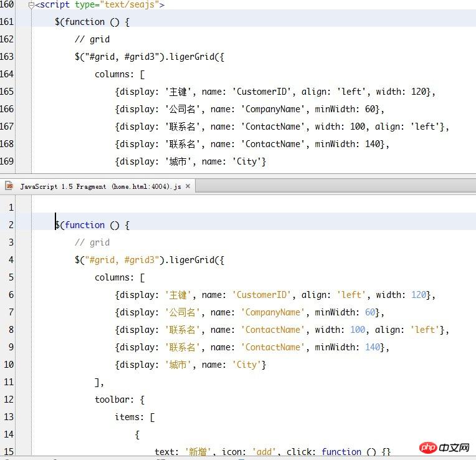Click line number 169 in the upper gutter
Viewport: 476px width, 460px height.
[x=7, y=161]
